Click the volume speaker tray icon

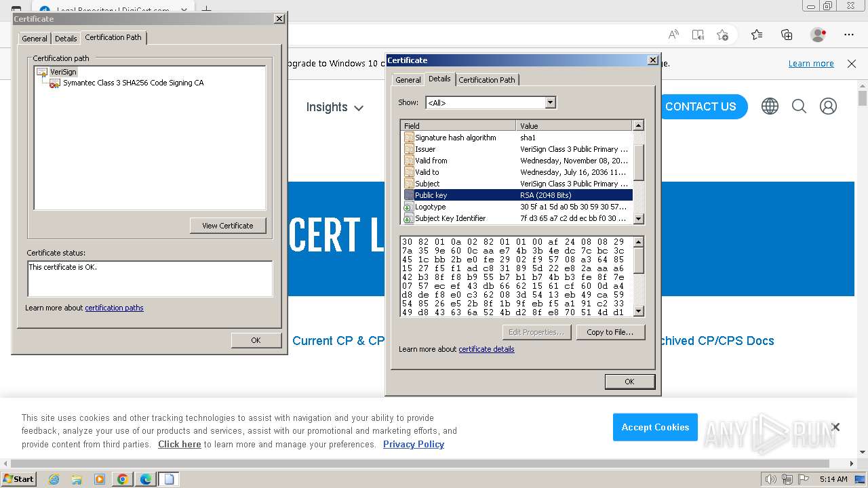coord(770,479)
